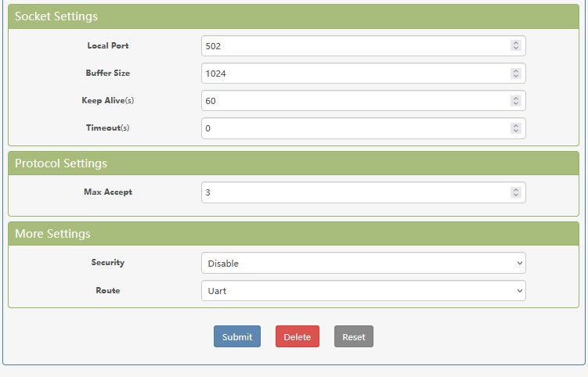Click the Buffer Size spinner control

[515, 74]
